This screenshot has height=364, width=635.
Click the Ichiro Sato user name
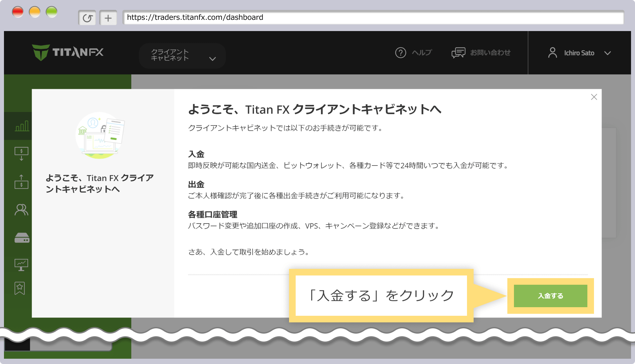point(579,53)
